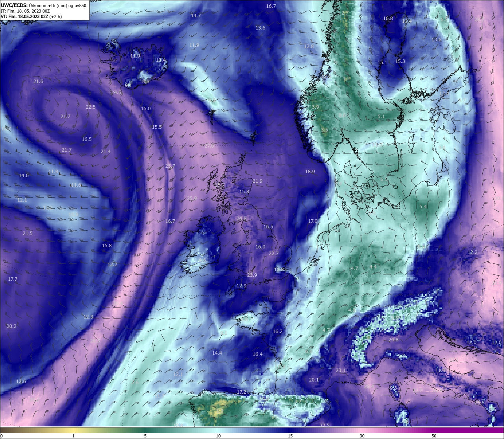Viewport: 504px width, 439px height.
Task: Click the map value '11.6'
Action: (76, 185)
